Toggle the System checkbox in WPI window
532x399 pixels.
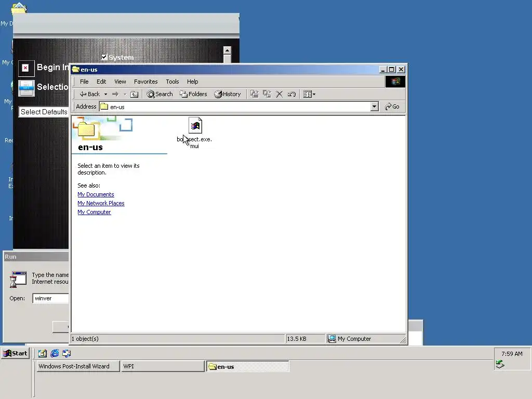pos(104,57)
